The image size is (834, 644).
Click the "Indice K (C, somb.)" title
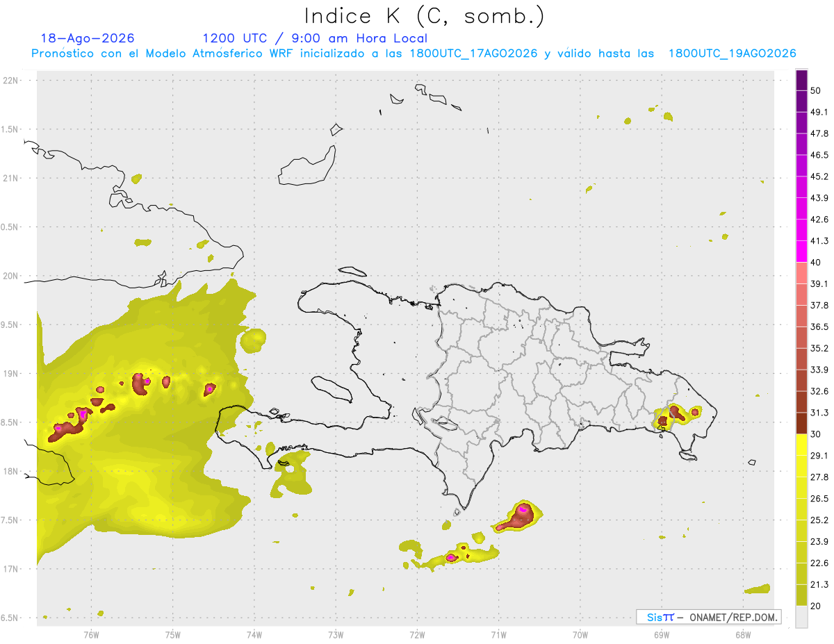click(424, 15)
